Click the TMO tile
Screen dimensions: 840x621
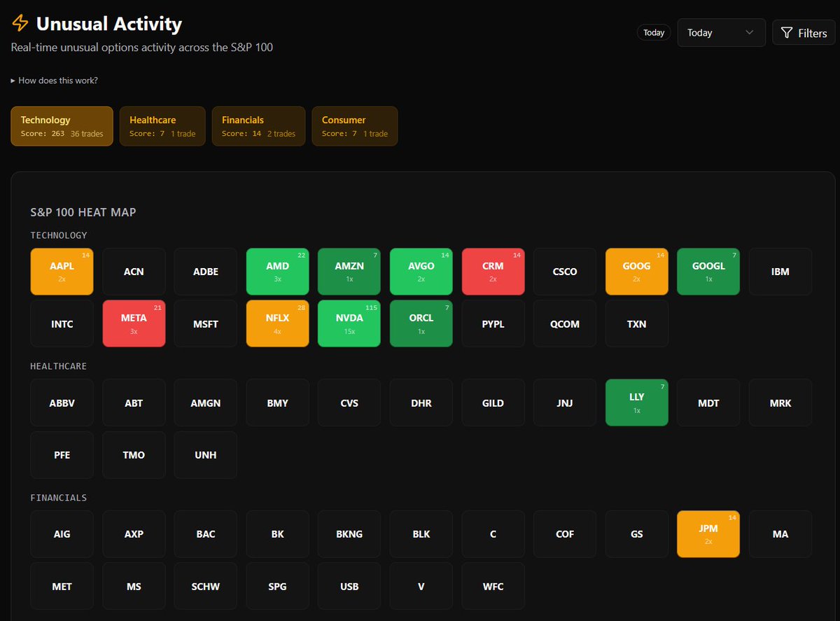point(134,455)
